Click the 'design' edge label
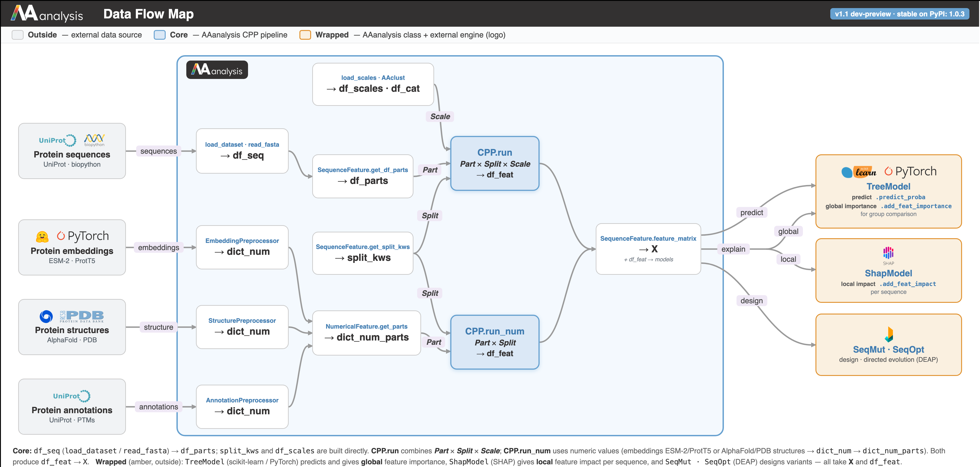 pos(751,301)
